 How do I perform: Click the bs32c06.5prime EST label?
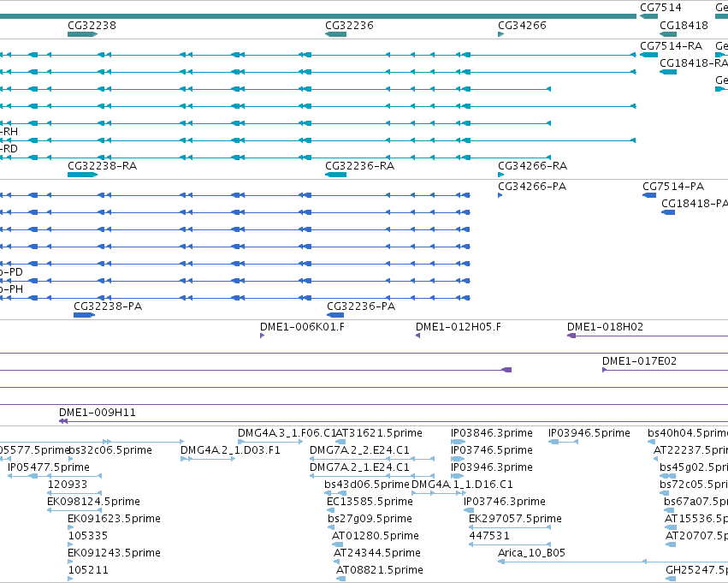point(110,450)
